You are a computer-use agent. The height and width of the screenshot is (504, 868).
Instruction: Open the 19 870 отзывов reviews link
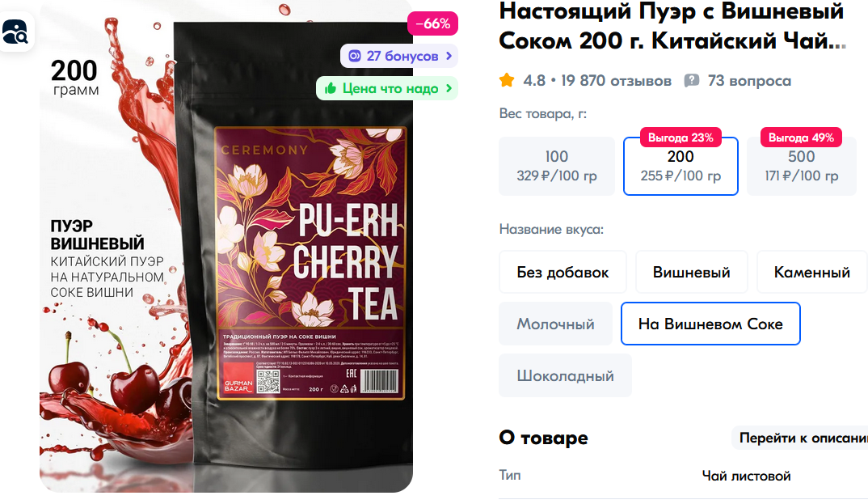click(x=616, y=81)
